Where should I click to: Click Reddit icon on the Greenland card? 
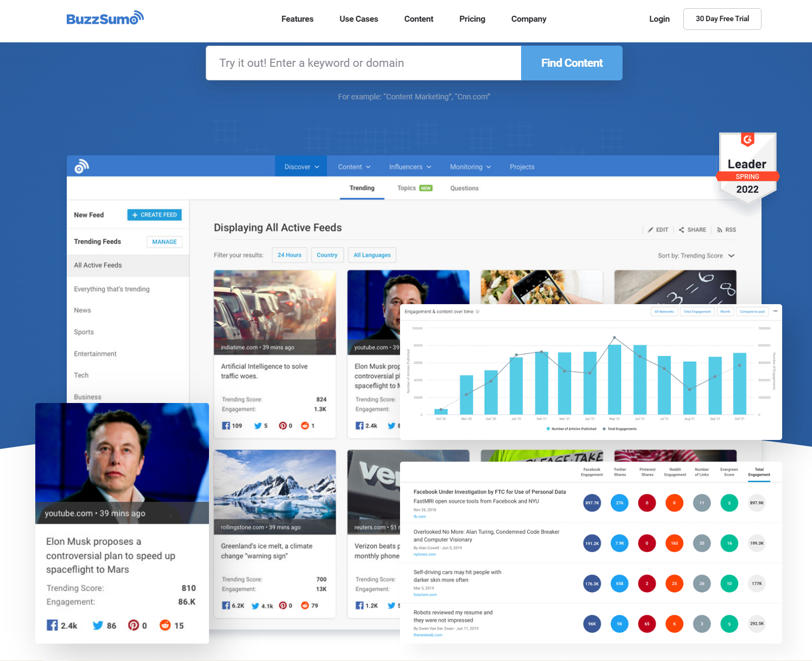tap(305, 606)
